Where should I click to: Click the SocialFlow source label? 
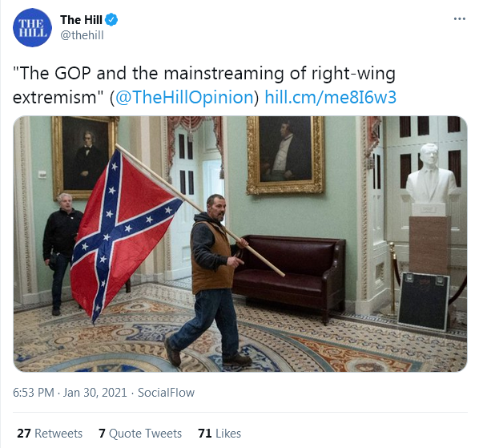click(x=166, y=393)
